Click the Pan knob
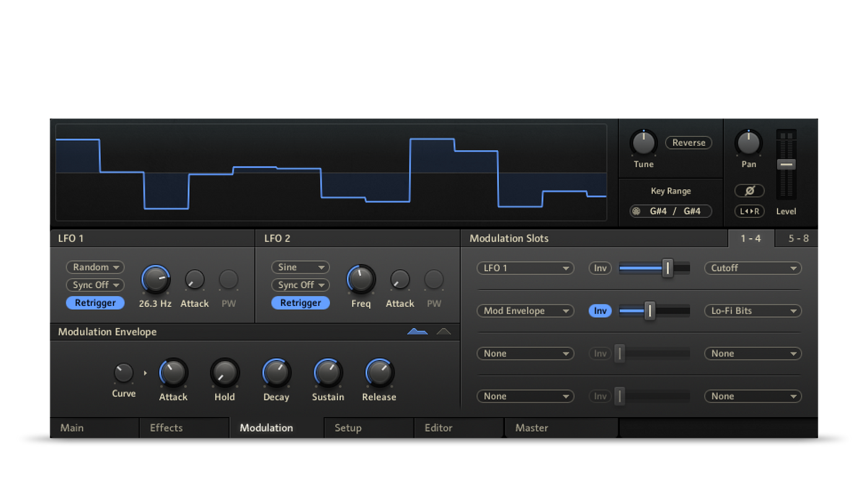Screen dimensions: 868x495 tap(748, 143)
